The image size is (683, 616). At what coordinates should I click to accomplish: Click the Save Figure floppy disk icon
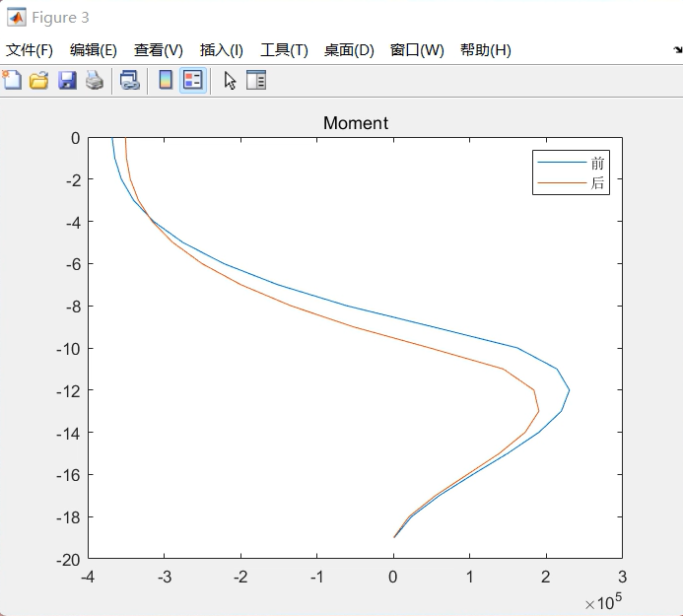[x=67, y=81]
